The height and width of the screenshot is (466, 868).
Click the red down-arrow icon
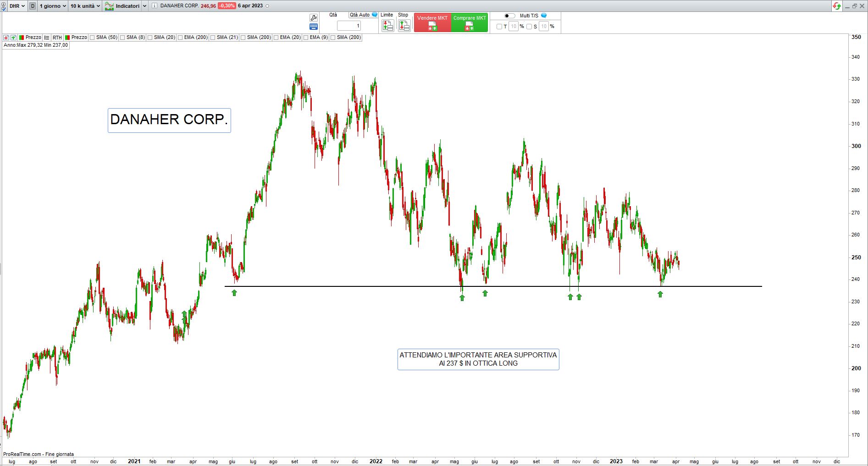6,38
